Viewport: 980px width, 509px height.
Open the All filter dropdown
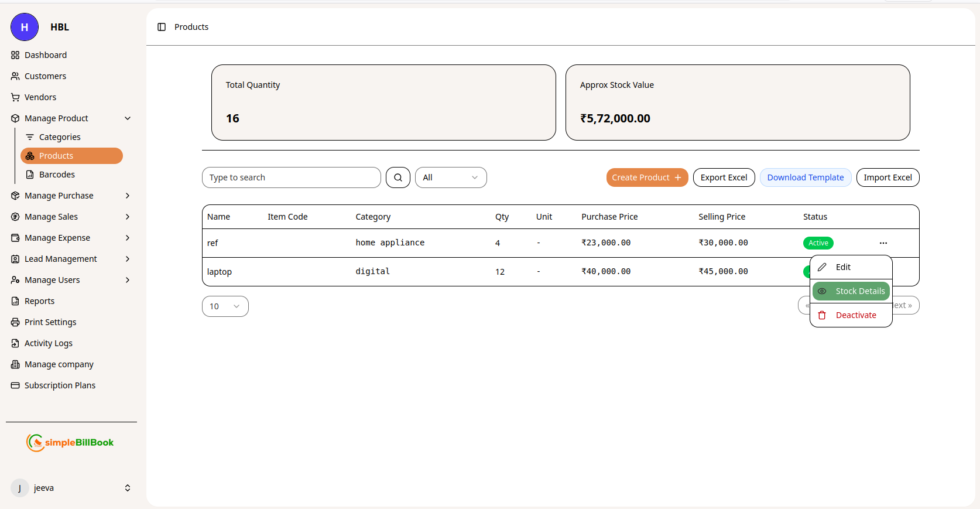coord(451,177)
